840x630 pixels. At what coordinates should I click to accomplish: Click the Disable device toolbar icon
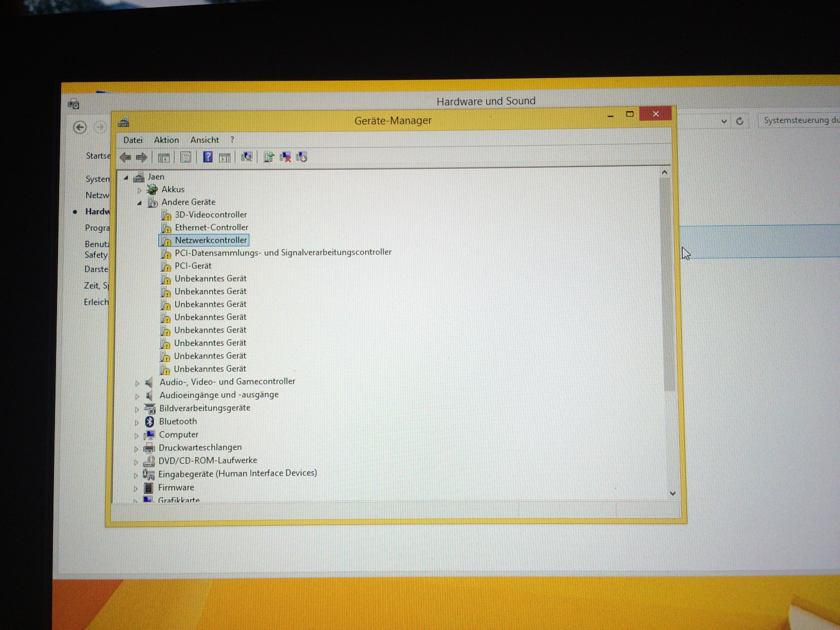coord(302,157)
